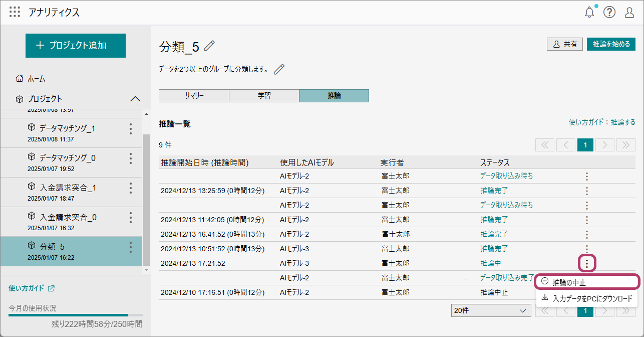Viewport: 644px width, 337px height.
Task: Click the 2024/12/10 17:16:51 timestamp cell
Action: click(x=213, y=292)
